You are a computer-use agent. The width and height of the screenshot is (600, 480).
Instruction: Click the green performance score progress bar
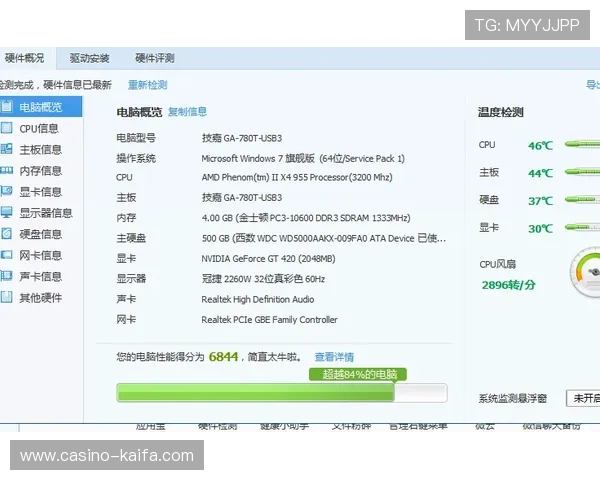coord(282,393)
